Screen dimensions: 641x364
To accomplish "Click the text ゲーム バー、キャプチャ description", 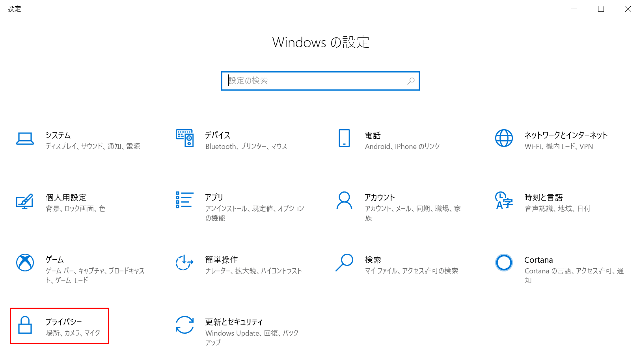I will click(95, 275).
